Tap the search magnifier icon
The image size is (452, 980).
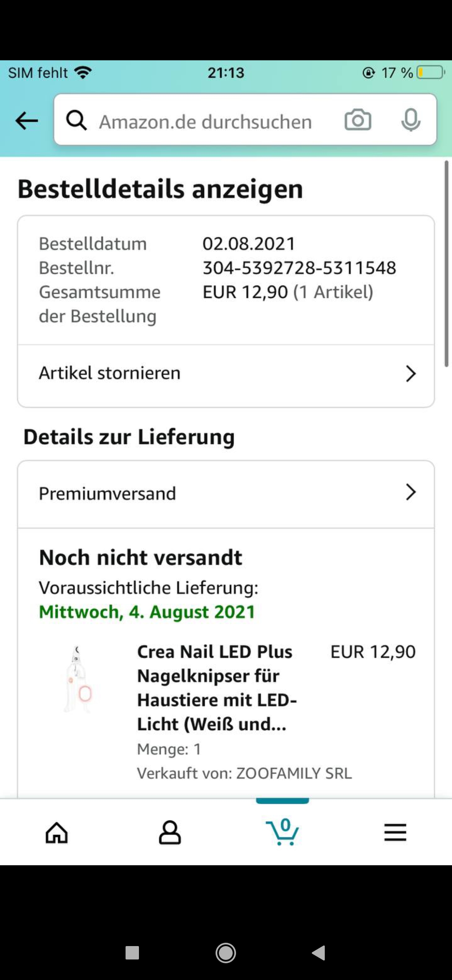(77, 121)
